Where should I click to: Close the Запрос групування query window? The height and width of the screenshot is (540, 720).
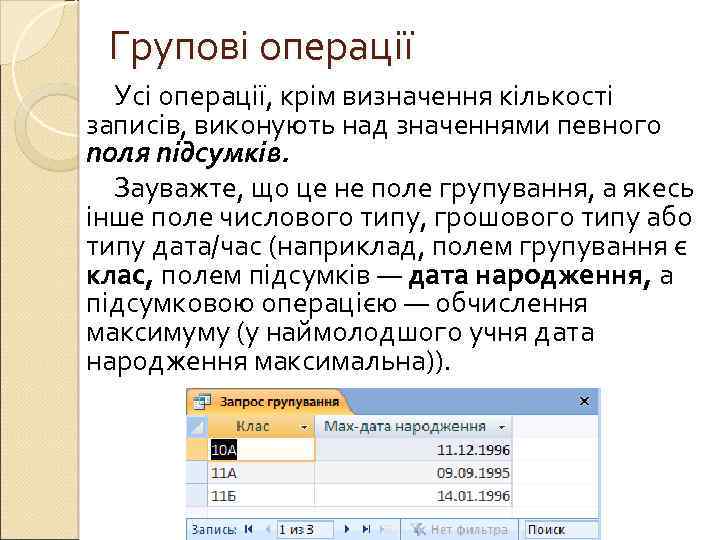click(x=584, y=401)
